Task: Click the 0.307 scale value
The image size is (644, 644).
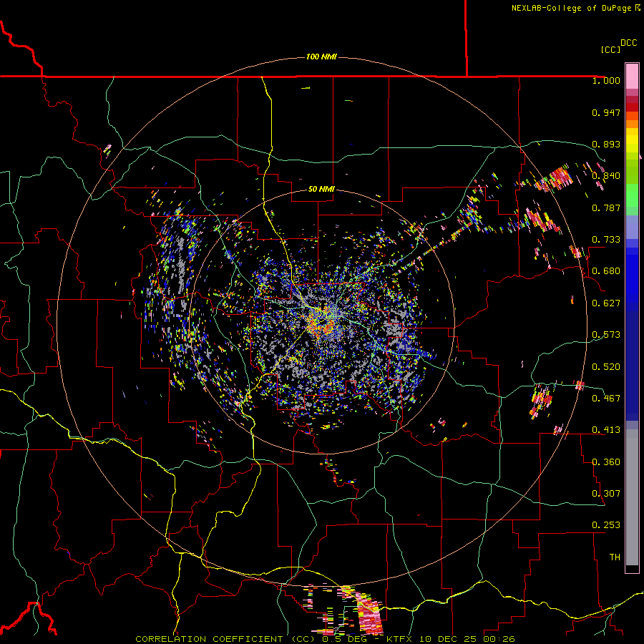Action: 606,494
